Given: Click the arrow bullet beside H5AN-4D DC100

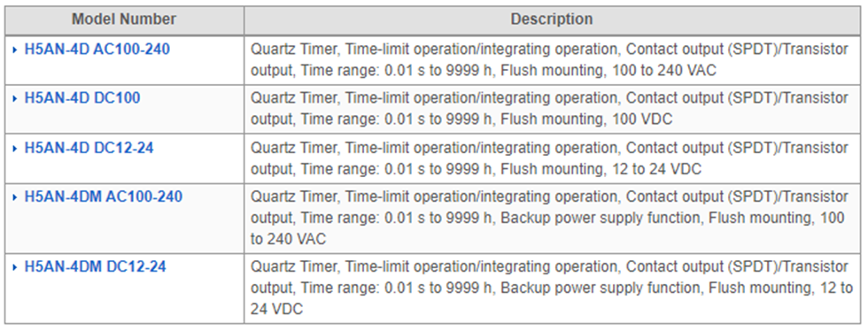Looking at the screenshot, I should click(x=16, y=98).
